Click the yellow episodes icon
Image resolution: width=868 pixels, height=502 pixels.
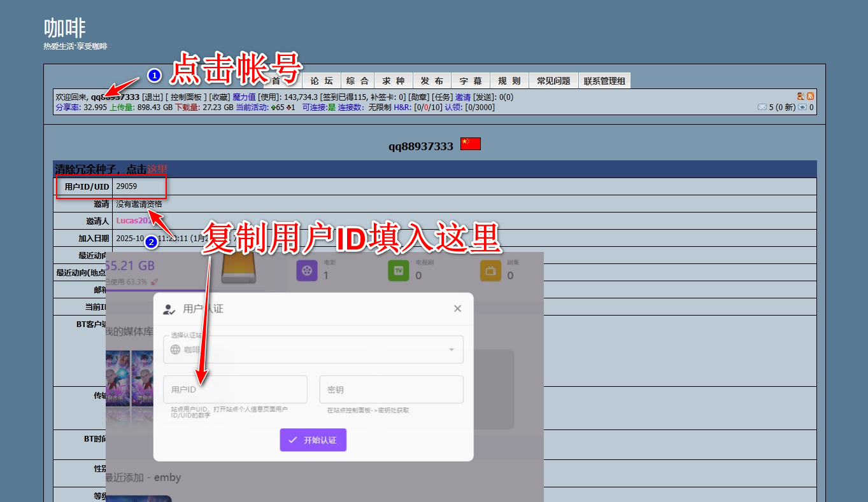[x=491, y=270]
